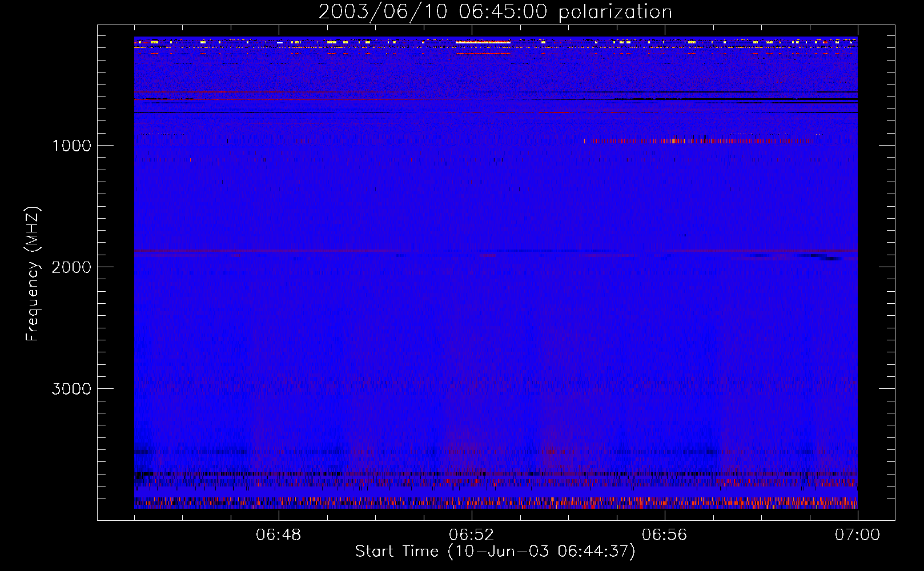Click the "06:48" time tick label
This screenshot has width=924, height=571.
point(279,535)
